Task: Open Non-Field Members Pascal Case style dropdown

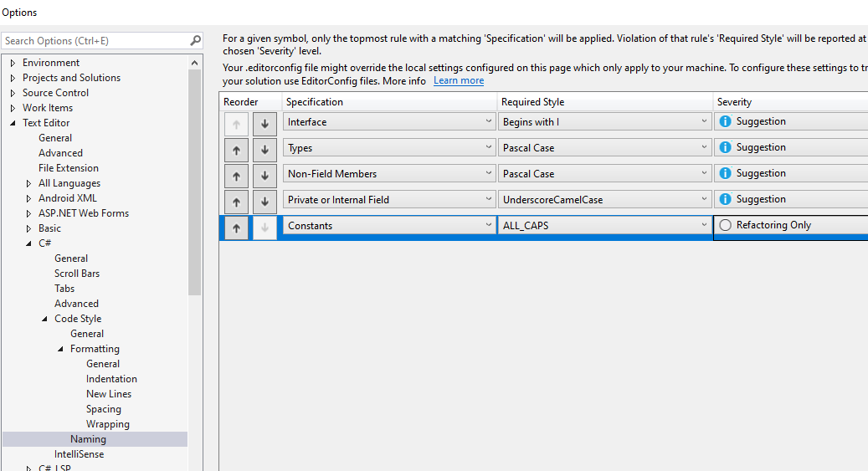Action: (x=604, y=174)
